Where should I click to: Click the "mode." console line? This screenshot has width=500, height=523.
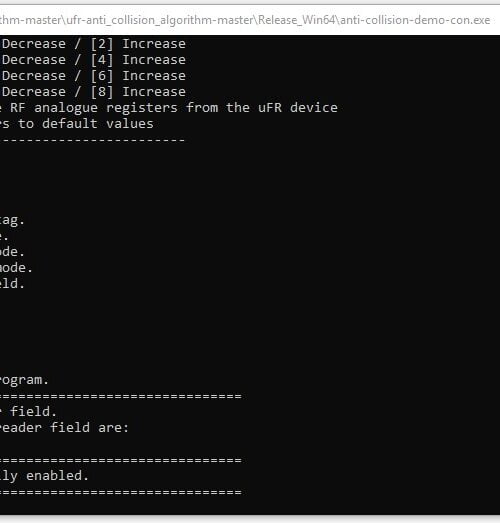[16, 268]
